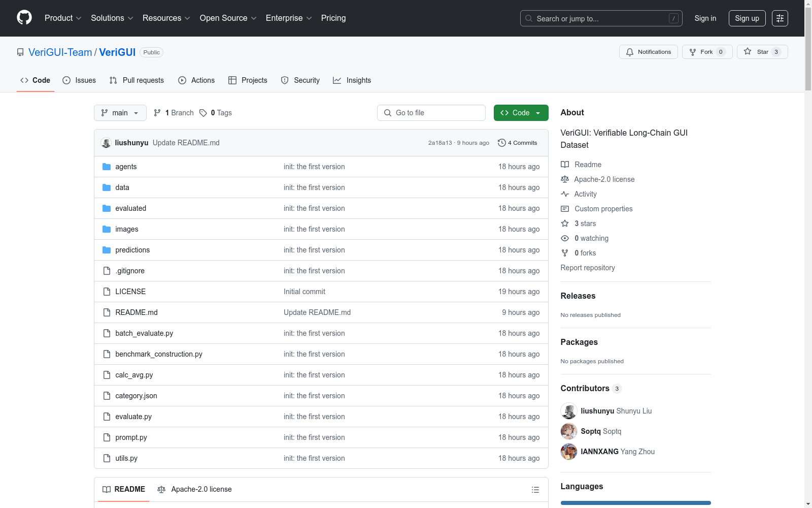Click the Sign up button
The height and width of the screenshot is (508, 812).
(x=747, y=18)
